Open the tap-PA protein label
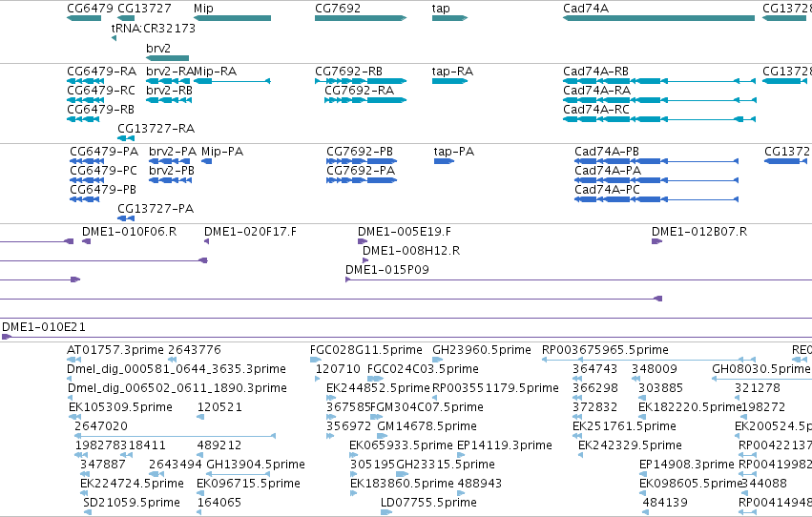Viewport: 812px width, 517px height. [454, 152]
